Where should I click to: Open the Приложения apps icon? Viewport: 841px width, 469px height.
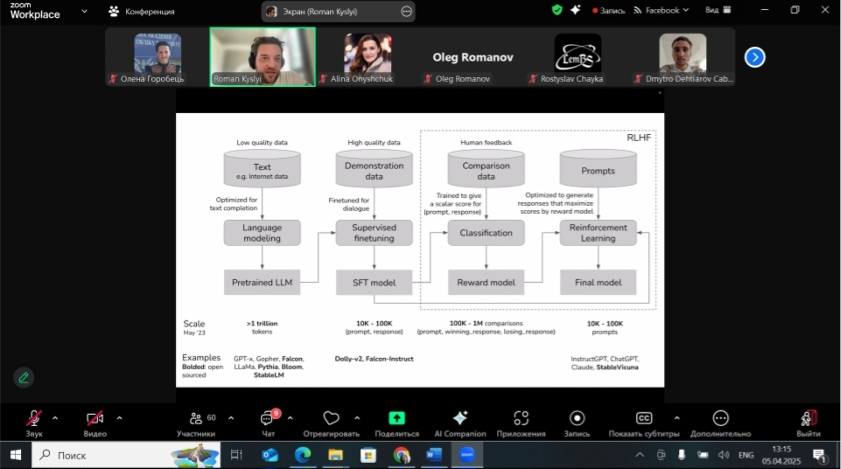point(520,419)
